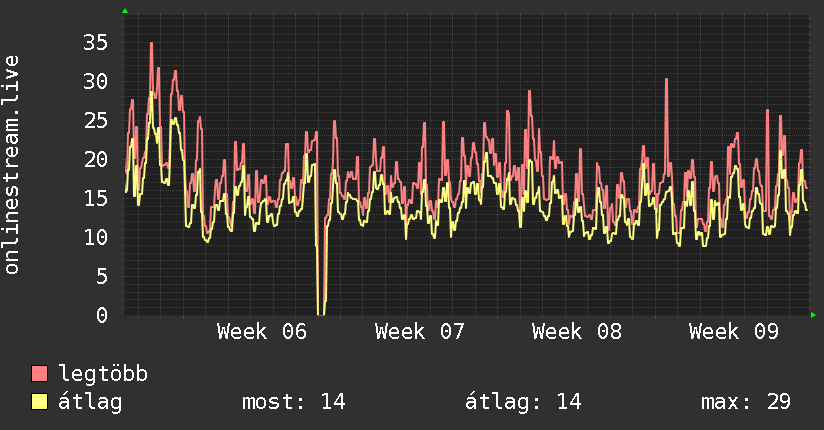Viewport: 824px width, 430px height.
Task: Click the 25 y-axis tick label
Action: point(95,120)
